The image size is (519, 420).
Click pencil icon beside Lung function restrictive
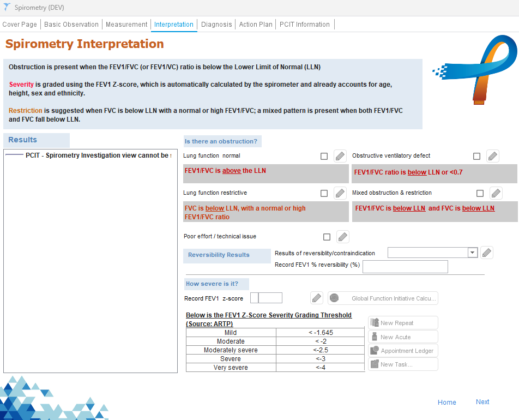click(340, 193)
